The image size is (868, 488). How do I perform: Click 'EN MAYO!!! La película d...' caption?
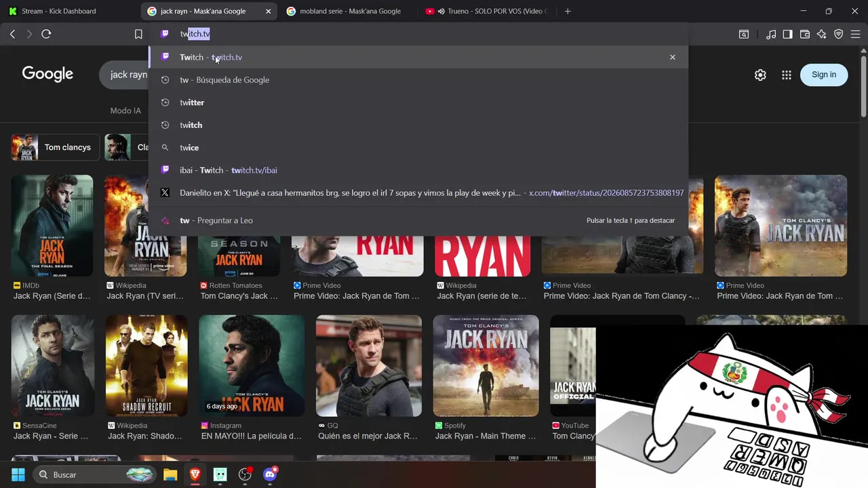[251, 436]
